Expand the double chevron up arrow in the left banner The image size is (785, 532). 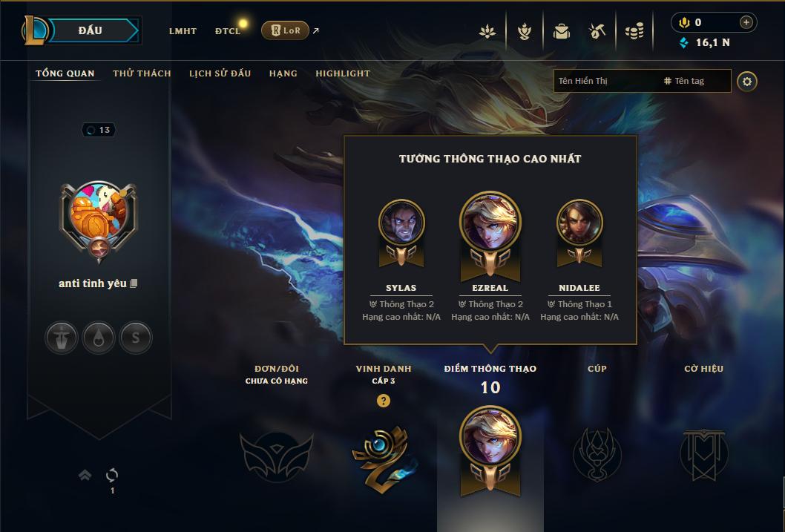(85, 474)
